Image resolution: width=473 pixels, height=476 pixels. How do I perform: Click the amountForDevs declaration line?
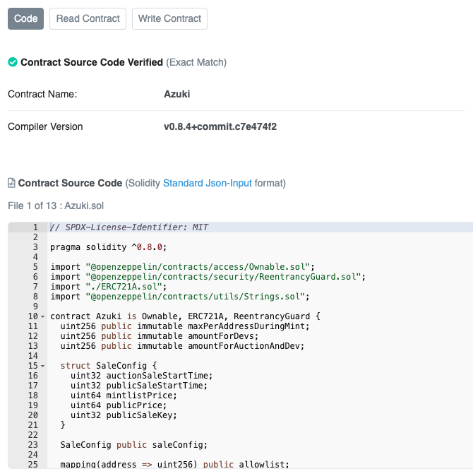point(160,336)
